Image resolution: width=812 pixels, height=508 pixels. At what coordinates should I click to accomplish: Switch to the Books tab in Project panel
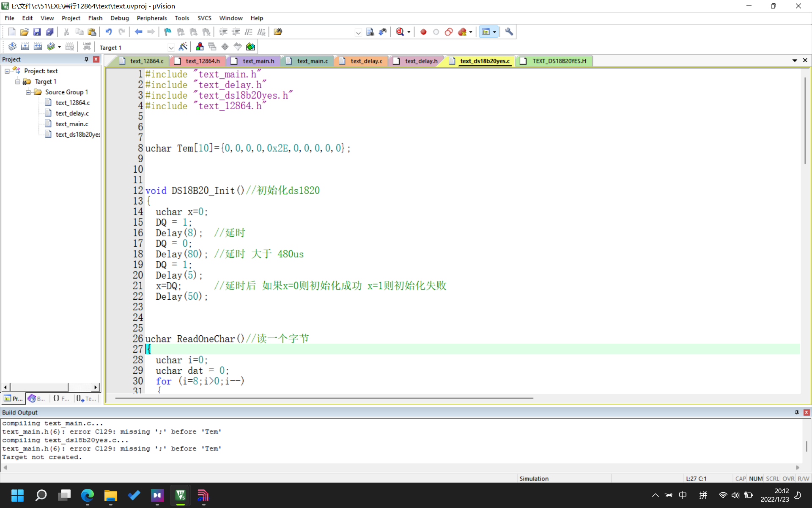(x=36, y=398)
